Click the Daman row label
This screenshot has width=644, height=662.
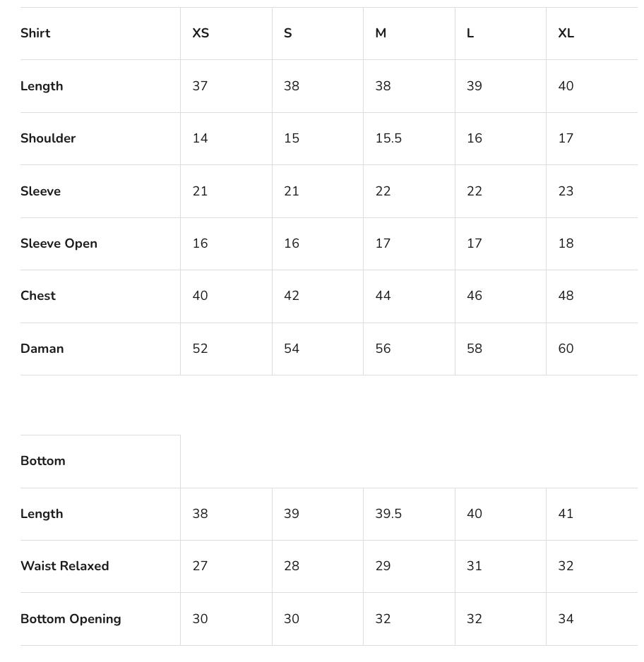tap(42, 349)
